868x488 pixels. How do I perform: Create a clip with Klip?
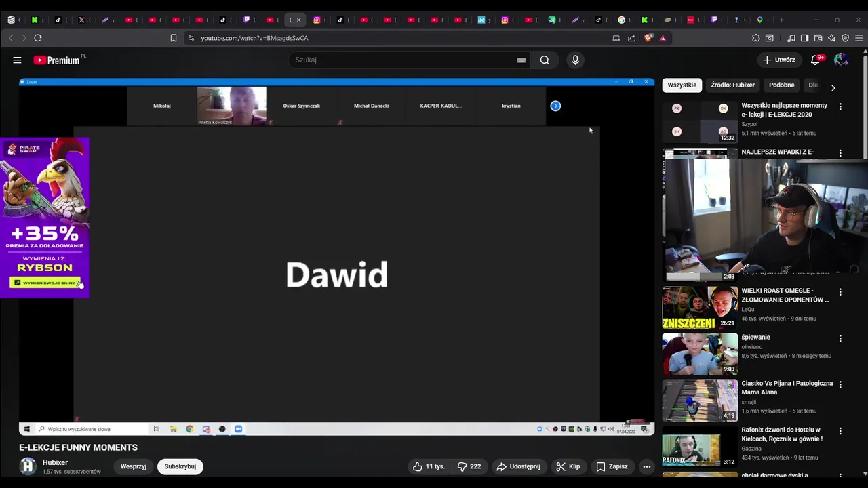pos(568,466)
